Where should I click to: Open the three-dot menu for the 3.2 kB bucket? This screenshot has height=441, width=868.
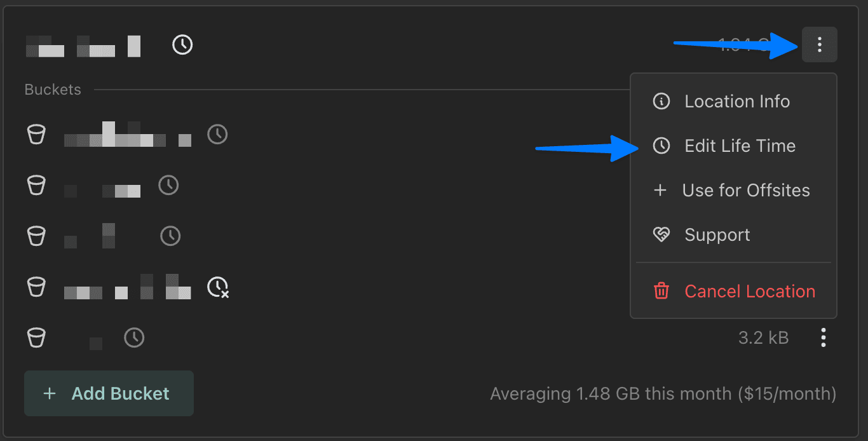[824, 337]
